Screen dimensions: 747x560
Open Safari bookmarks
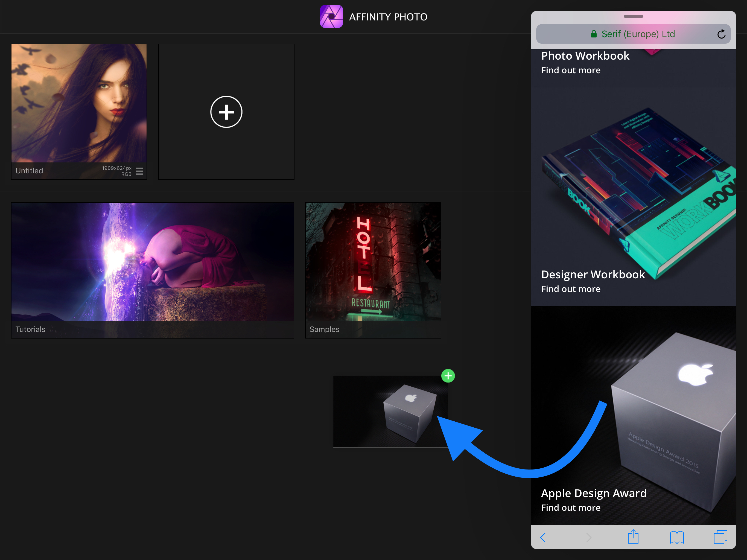[x=677, y=538]
